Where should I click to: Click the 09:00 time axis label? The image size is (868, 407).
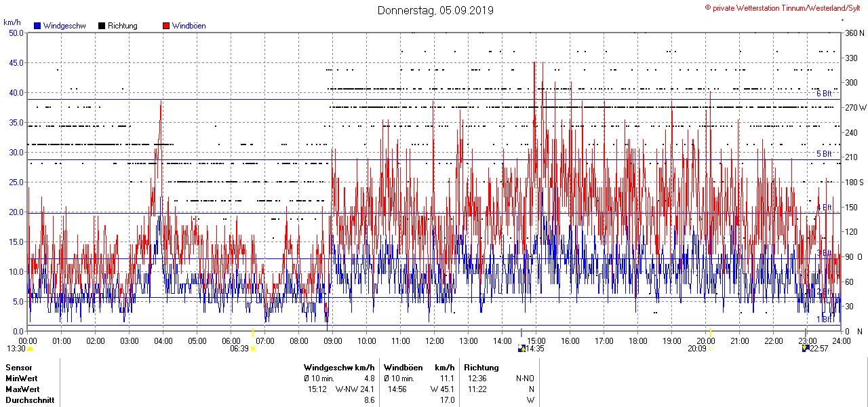coord(333,341)
